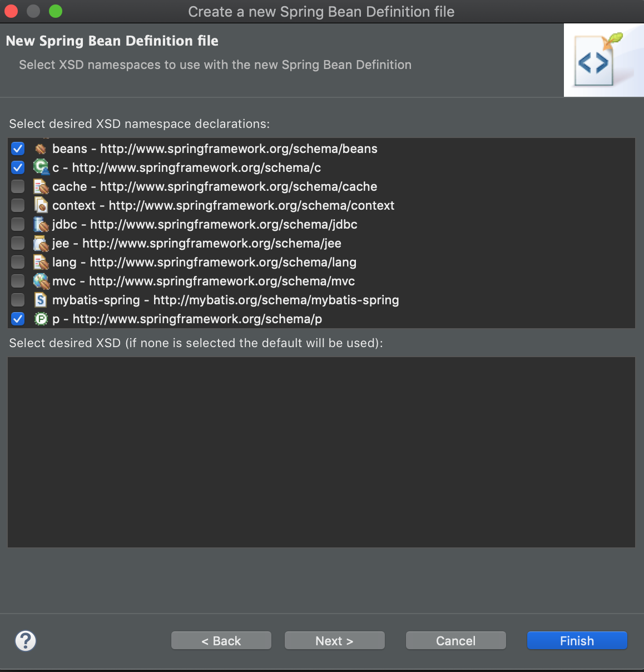Click the green zoom window button
The height and width of the screenshot is (672, 644).
pyautogui.click(x=56, y=11)
